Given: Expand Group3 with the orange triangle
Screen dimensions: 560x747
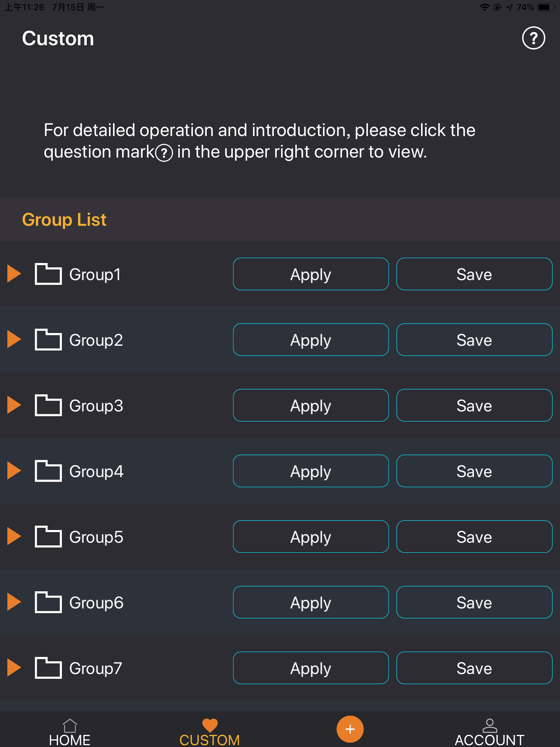Looking at the screenshot, I should click(x=14, y=405).
